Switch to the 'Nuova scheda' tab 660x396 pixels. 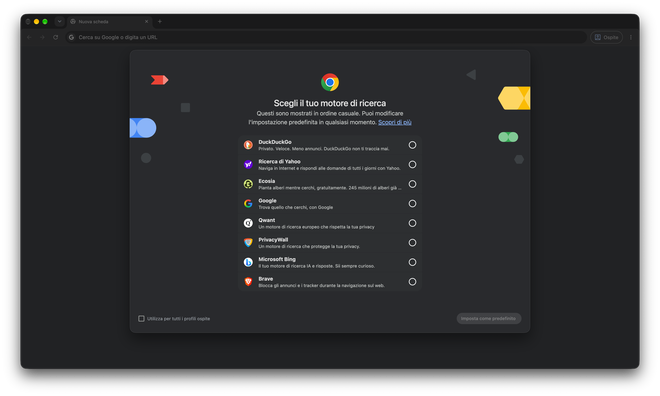click(109, 21)
